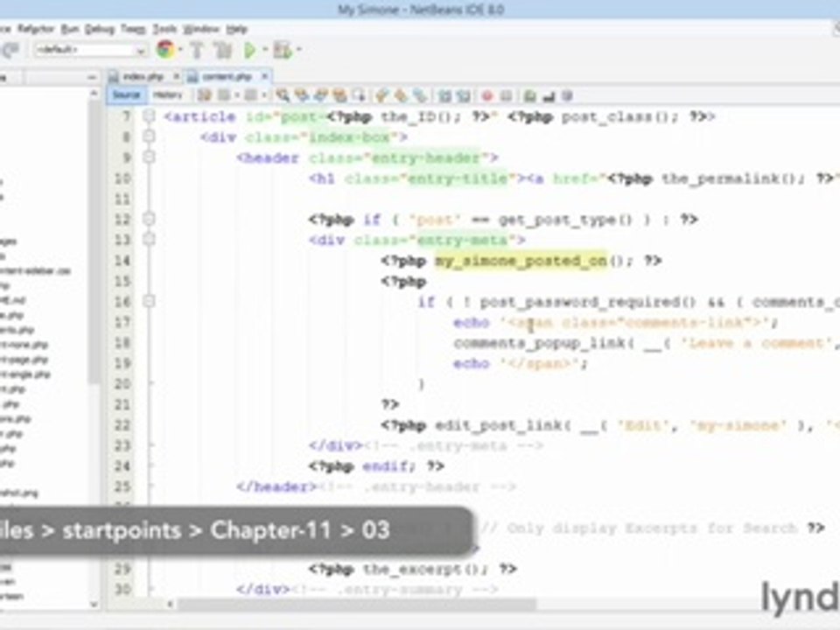
Task: Click line number 22 in gutter
Action: tap(122, 425)
